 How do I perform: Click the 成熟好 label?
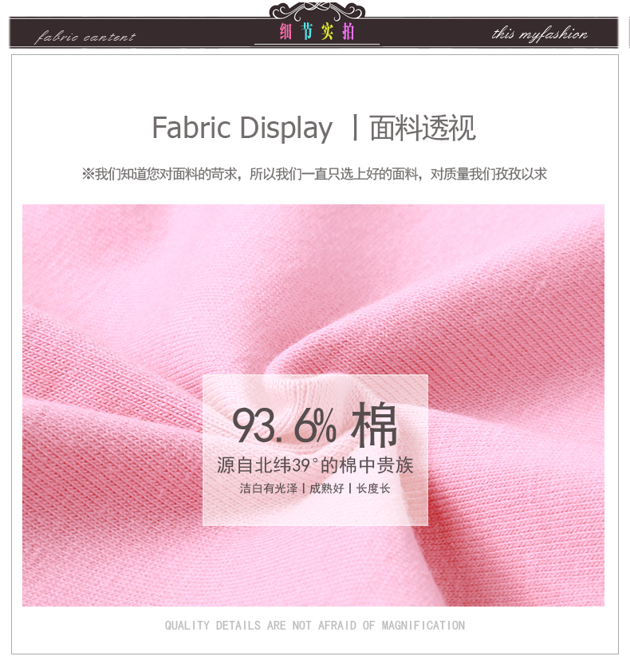click(327, 488)
